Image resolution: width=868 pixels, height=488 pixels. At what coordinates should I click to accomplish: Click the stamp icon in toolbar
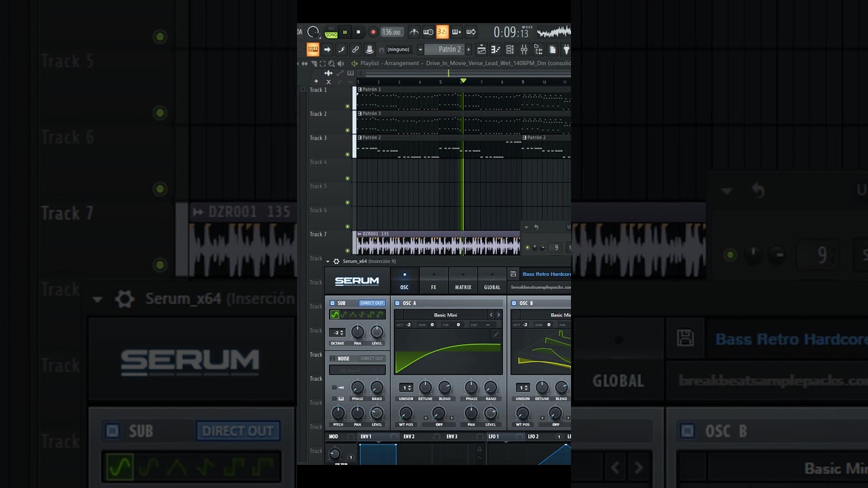point(370,49)
